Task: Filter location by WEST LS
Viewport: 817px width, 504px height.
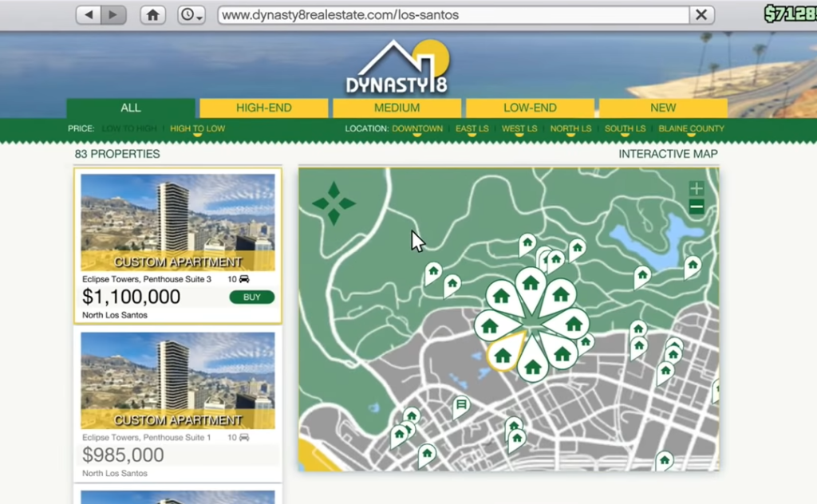Action: point(519,128)
